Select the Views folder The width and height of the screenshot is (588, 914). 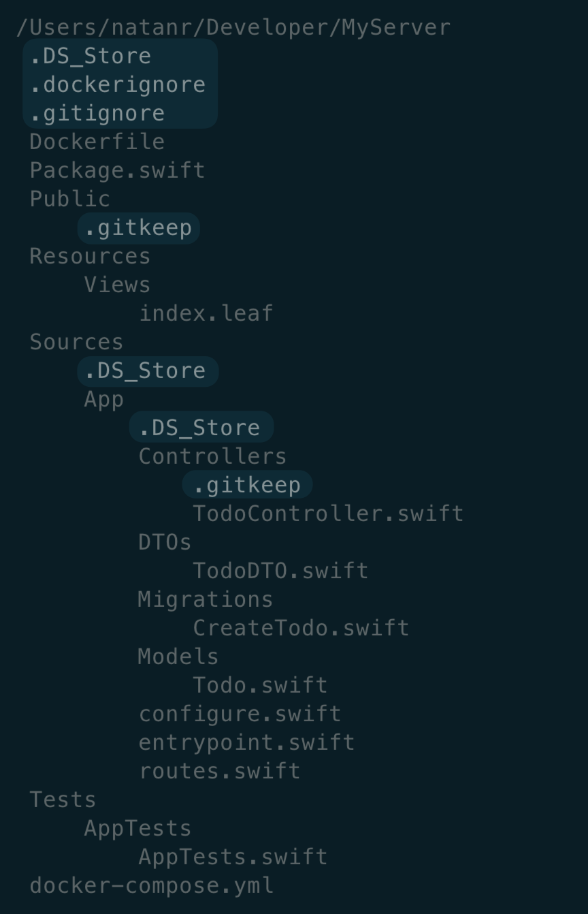[117, 285]
